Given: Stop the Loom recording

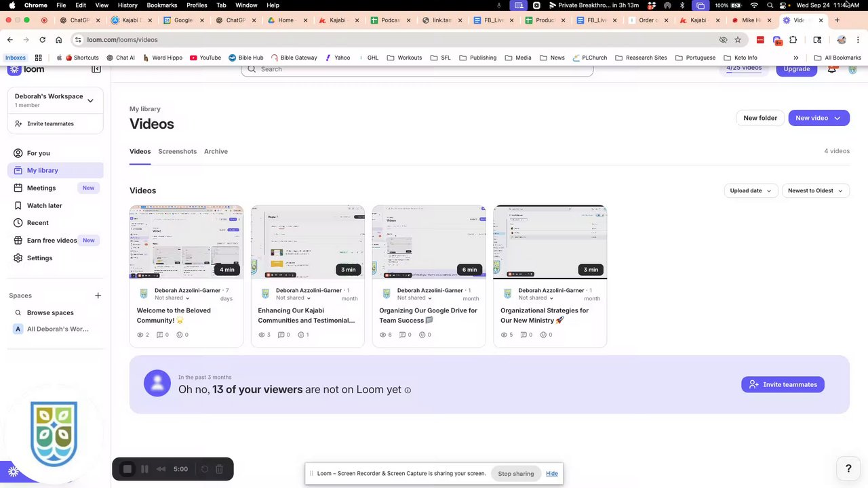Looking at the screenshot, I should (x=127, y=469).
